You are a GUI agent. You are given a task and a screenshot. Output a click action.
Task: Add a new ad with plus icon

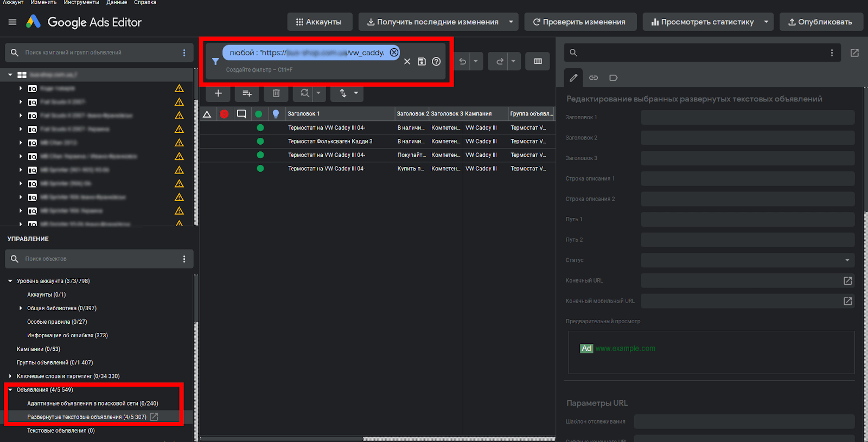(x=218, y=93)
